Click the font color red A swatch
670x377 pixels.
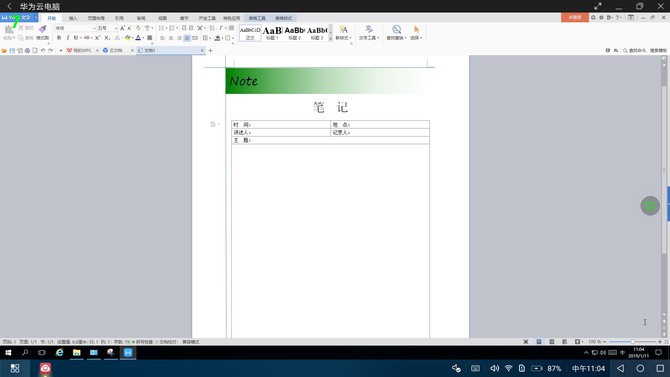click(138, 38)
